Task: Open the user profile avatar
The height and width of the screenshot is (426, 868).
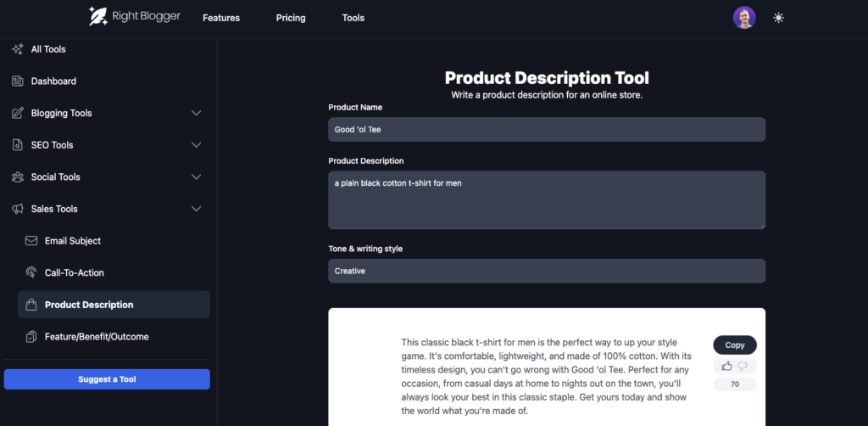Action: click(x=743, y=18)
